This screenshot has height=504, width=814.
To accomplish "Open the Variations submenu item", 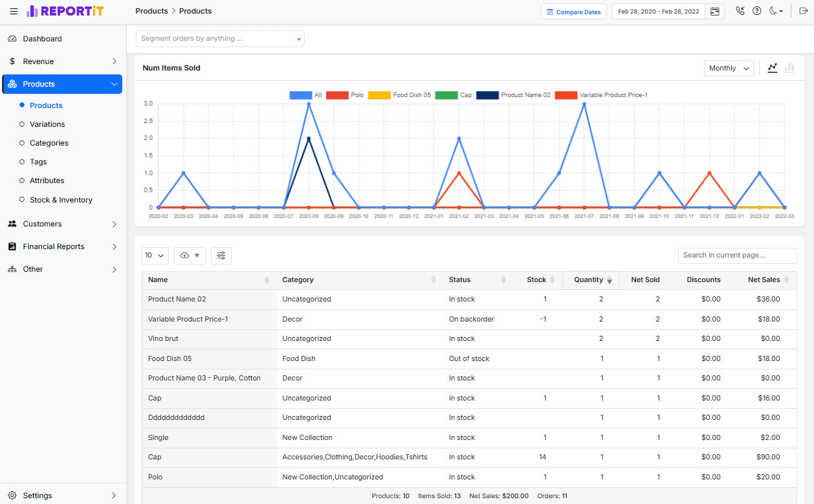I will coord(47,124).
